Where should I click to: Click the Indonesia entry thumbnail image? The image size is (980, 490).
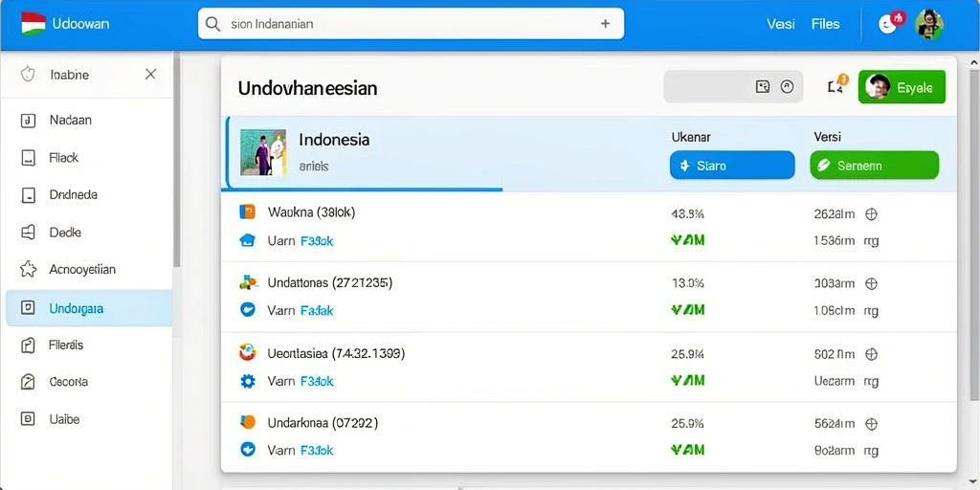(263, 152)
